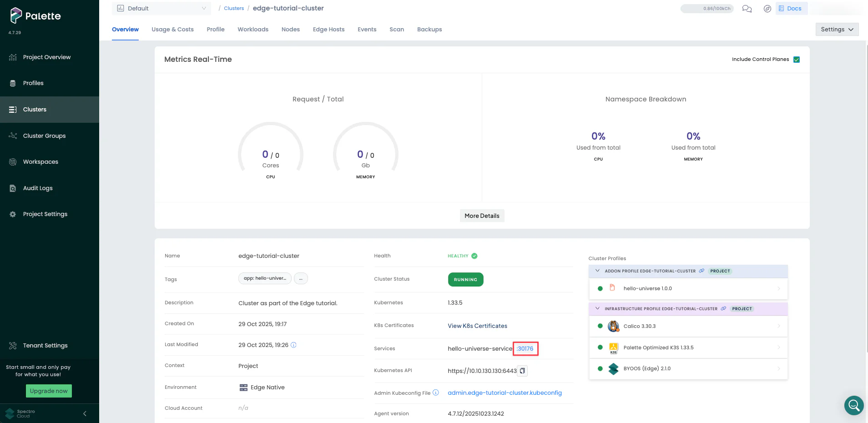Open the Default project dropdown

[x=161, y=9]
